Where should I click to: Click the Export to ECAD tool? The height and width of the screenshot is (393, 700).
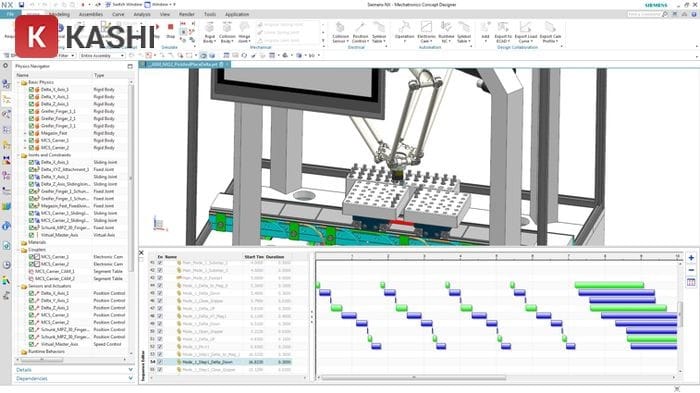[503, 33]
